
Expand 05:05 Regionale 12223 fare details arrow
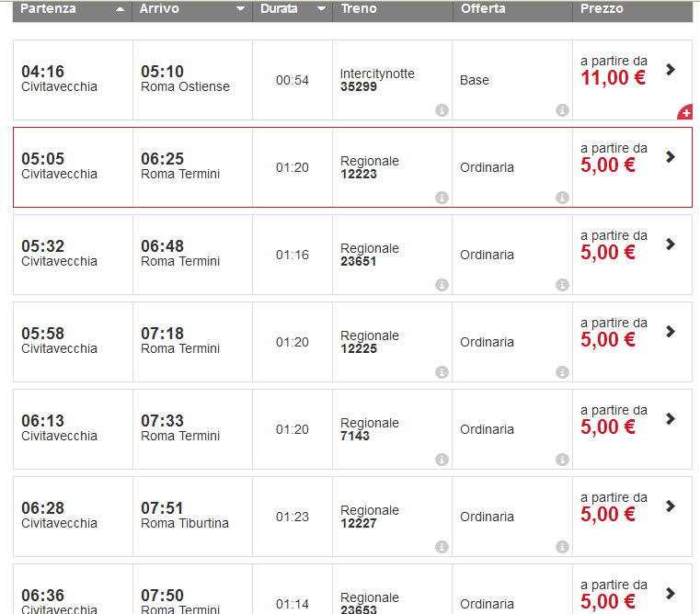click(x=671, y=156)
